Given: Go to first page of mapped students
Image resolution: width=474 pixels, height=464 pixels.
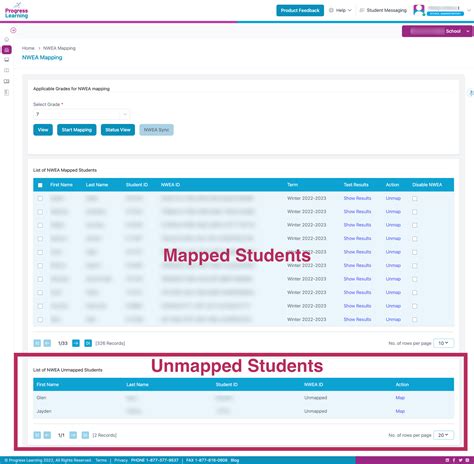Looking at the screenshot, I should 37,343.
